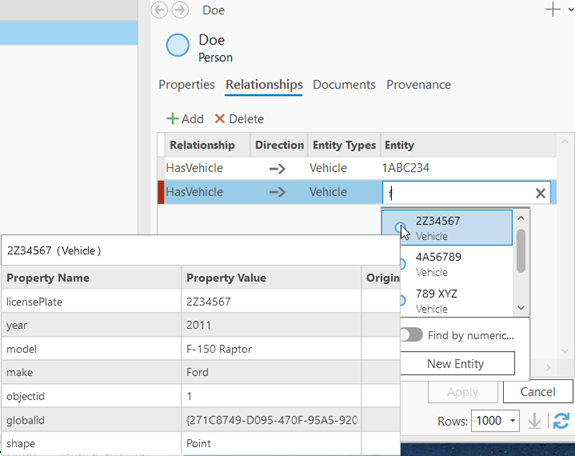Click the plus icon at top right
The height and width of the screenshot is (456, 575).
(x=553, y=10)
